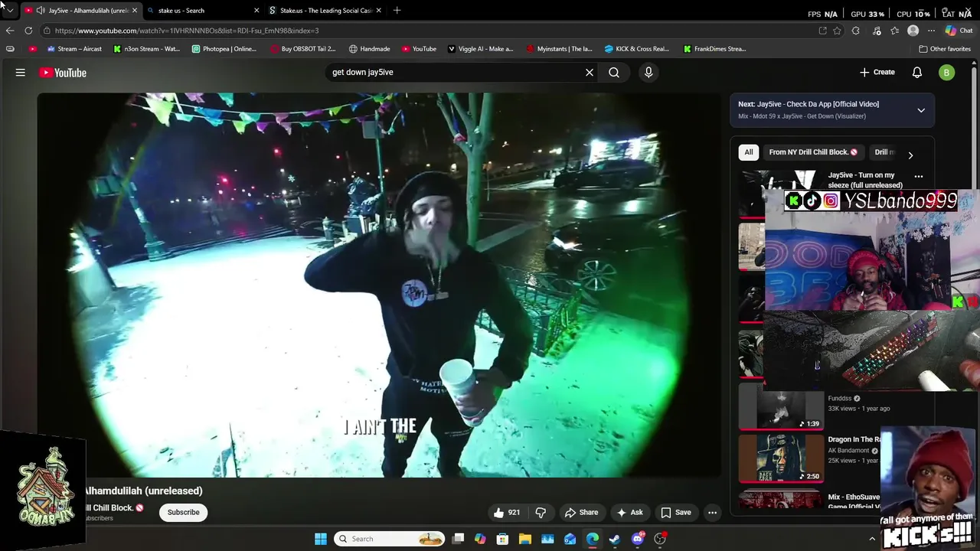Run search with the magnifier button
Viewport: 980px width, 551px height.
tap(614, 72)
